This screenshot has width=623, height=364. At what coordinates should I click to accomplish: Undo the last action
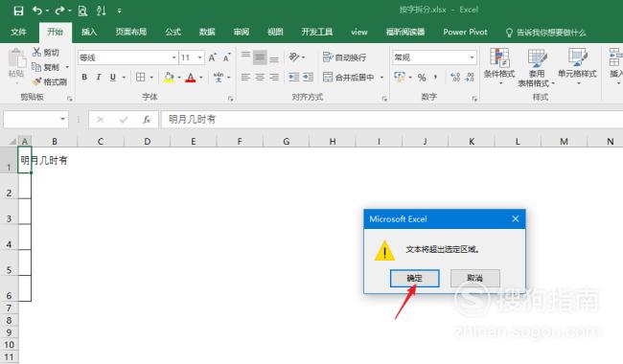click(37, 11)
